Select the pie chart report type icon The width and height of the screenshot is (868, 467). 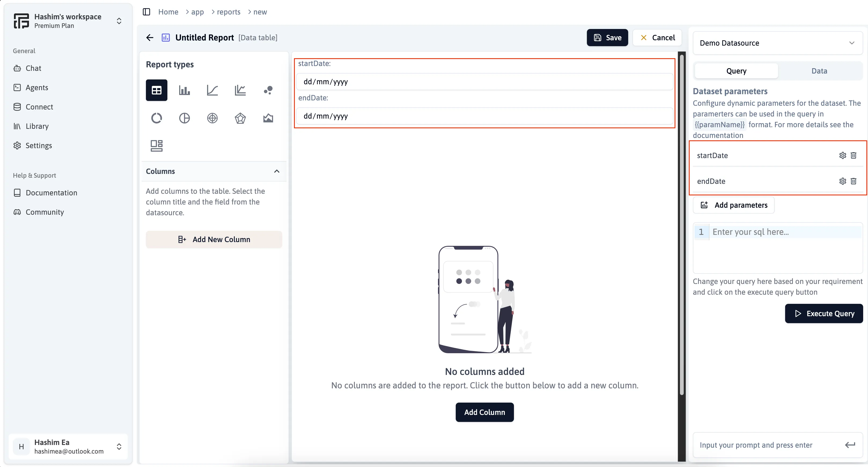pos(184,118)
